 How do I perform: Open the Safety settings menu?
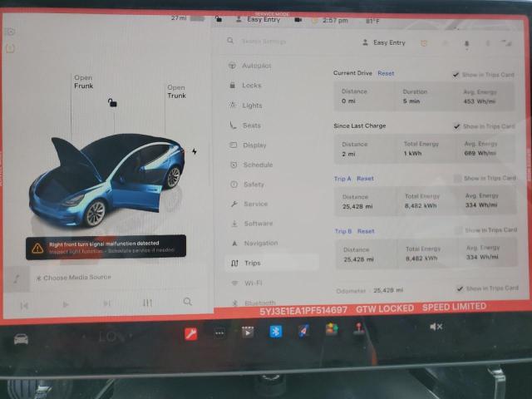click(248, 185)
